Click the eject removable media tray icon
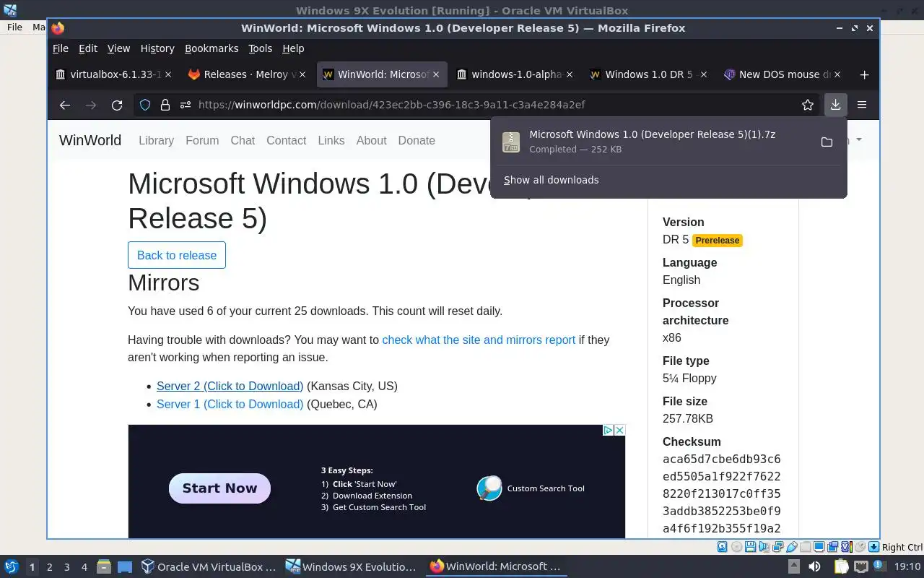 [794, 566]
